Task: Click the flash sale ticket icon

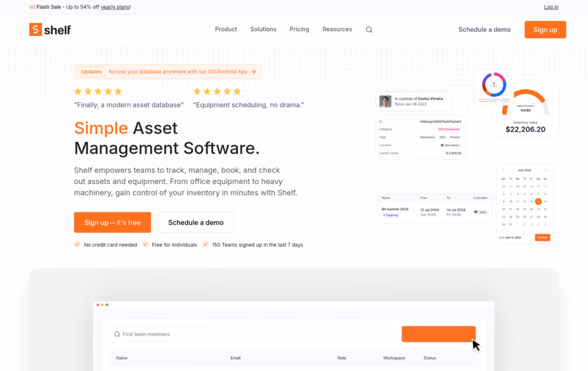Action: coord(32,7)
